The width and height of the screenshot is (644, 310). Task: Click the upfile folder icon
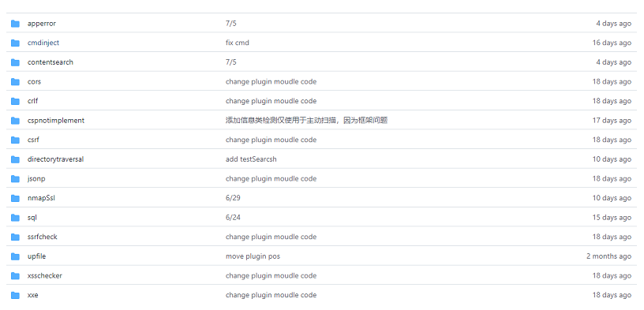coord(15,256)
